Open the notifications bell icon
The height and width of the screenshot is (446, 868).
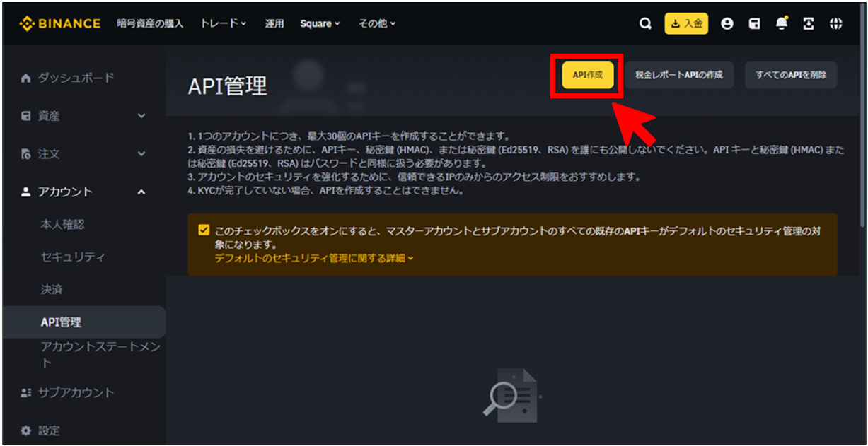[781, 23]
